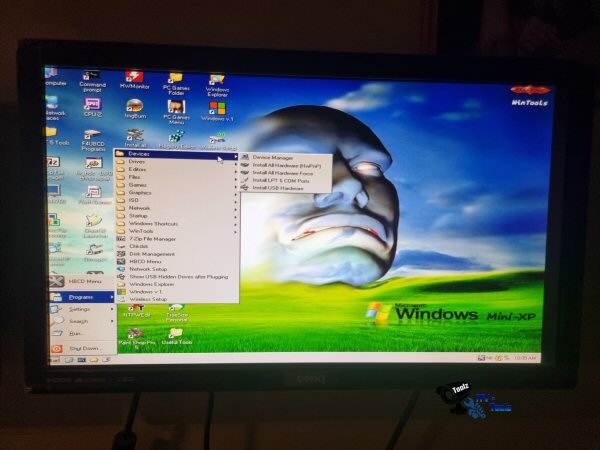Click Device Manager in the Devices submenu
Image resolution: width=600 pixels, height=450 pixels.
click(x=272, y=157)
